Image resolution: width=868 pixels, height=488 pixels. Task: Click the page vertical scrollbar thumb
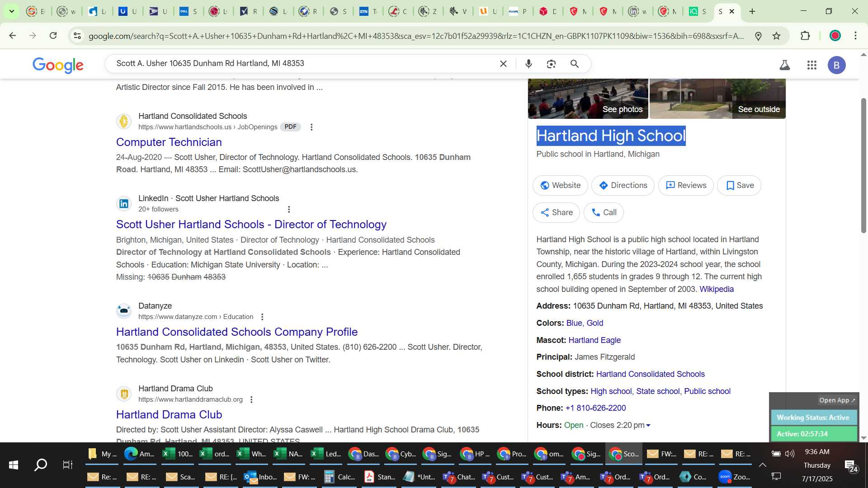pos(863,165)
